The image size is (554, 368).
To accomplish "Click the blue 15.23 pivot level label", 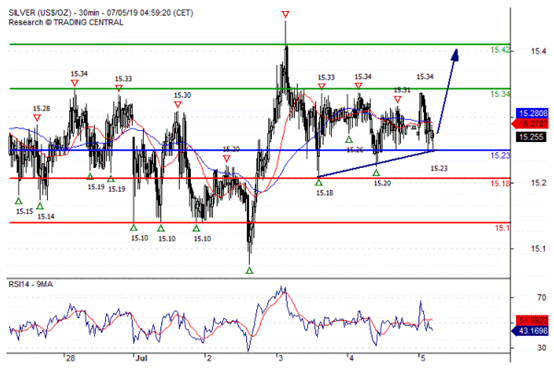I will pyautogui.click(x=500, y=155).
